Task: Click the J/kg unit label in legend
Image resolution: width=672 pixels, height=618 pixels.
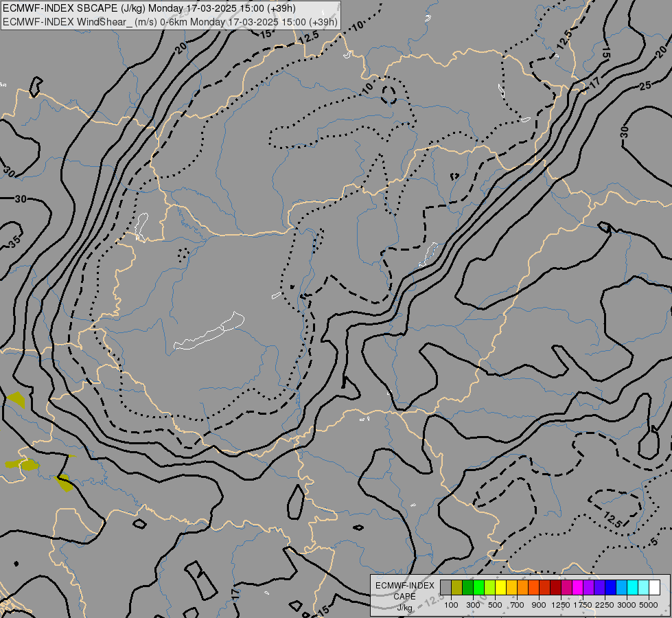Action: [x=404, y=608]
